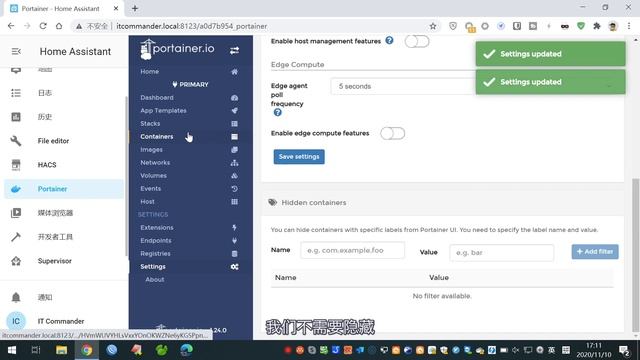
Task: Click the Extensions bolt icon
Action: click(234, 227)
